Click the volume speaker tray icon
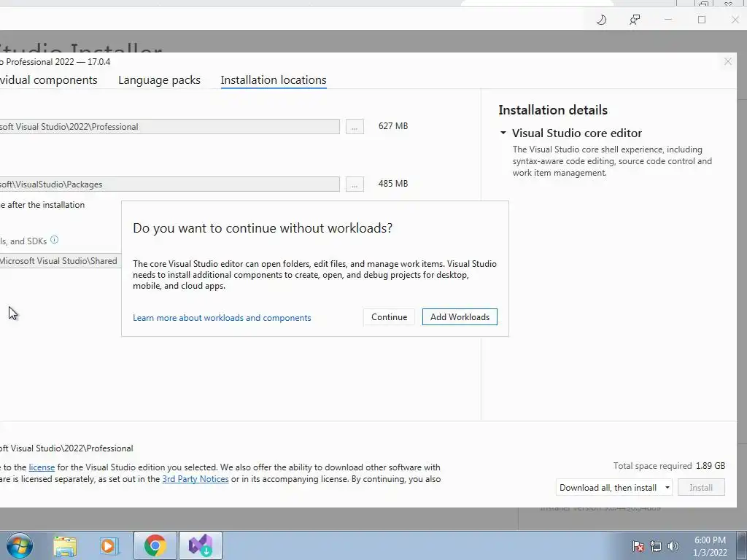747x560 pixels. pos(673,546)
